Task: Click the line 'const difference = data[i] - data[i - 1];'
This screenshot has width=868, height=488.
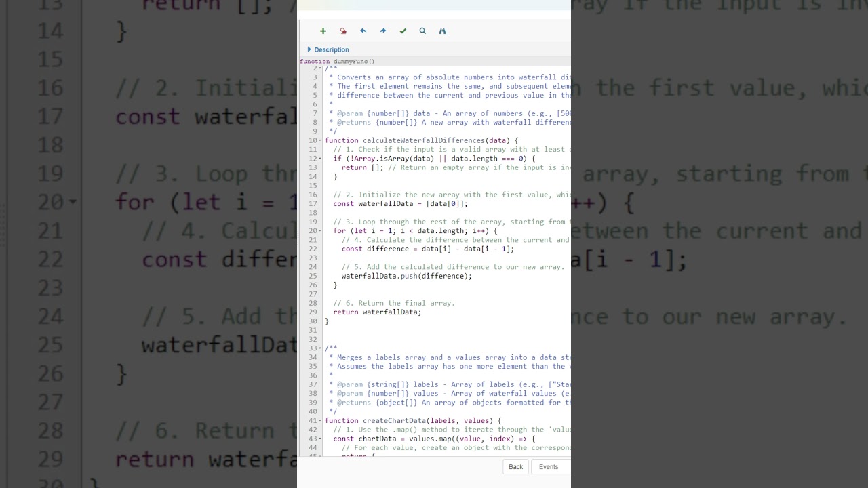Action: coord(428,249)
